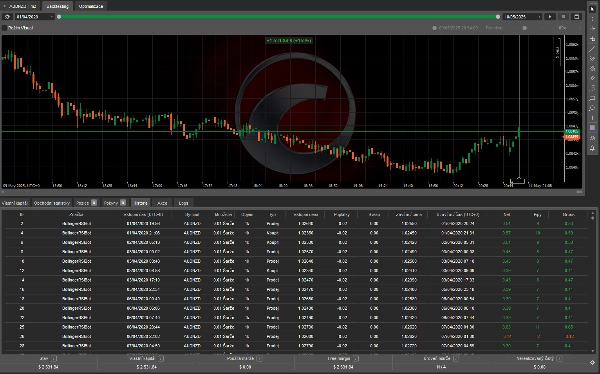Image resolution: width=600 pixels, height=374 pixels.
Task: Sort history table by Symbol column header
Action: click(192, 215)
